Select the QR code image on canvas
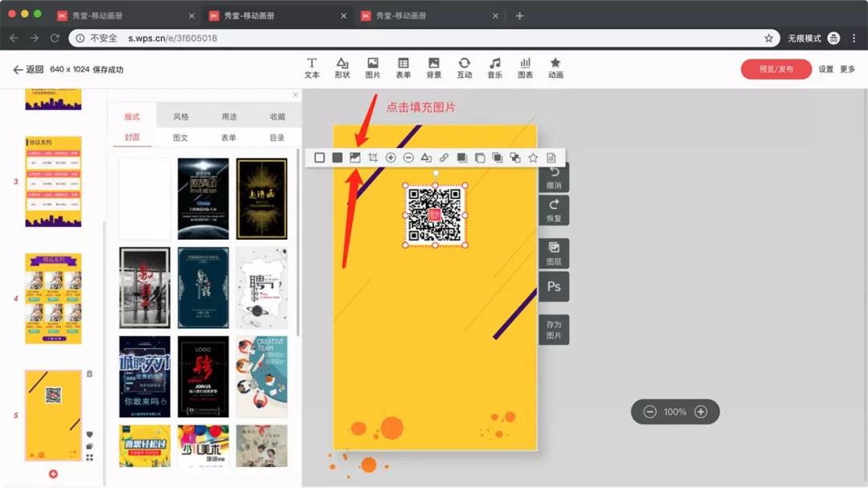 pos(435,215)
